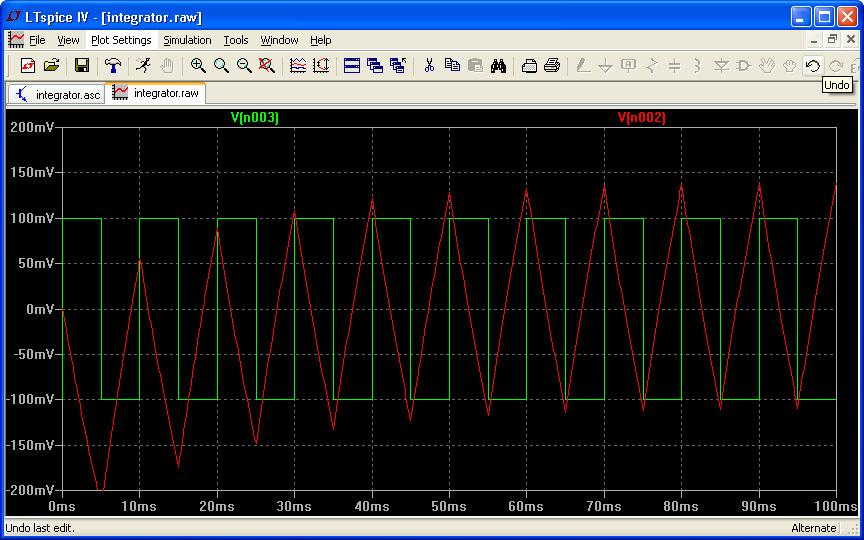Select the label net icon
864x540 pixels.
629,66
